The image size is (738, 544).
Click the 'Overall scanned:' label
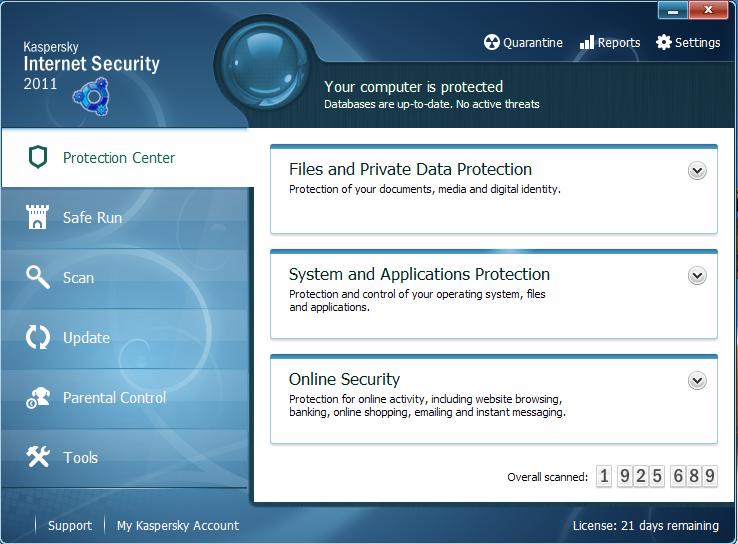click(547, 477)
